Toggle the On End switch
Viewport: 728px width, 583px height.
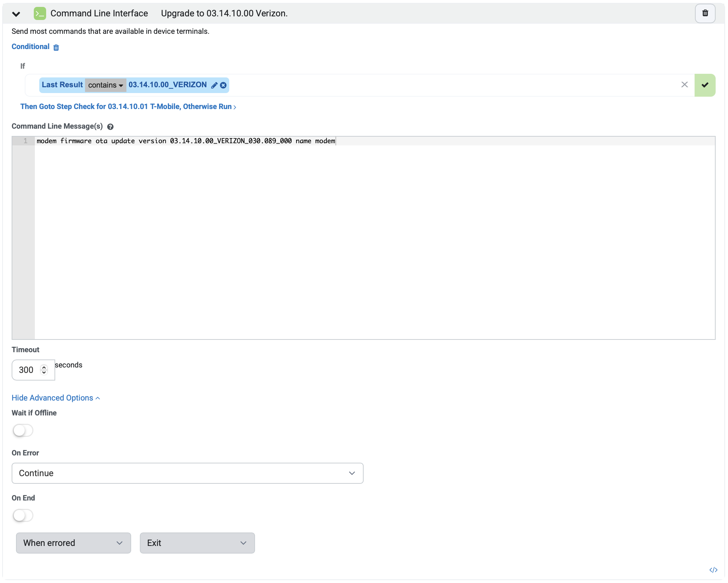pyautogui.click(x=23, y=516)
